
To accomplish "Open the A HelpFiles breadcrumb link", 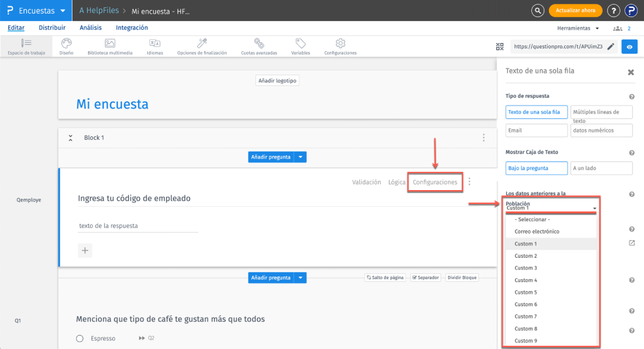I will coord(99,11).
